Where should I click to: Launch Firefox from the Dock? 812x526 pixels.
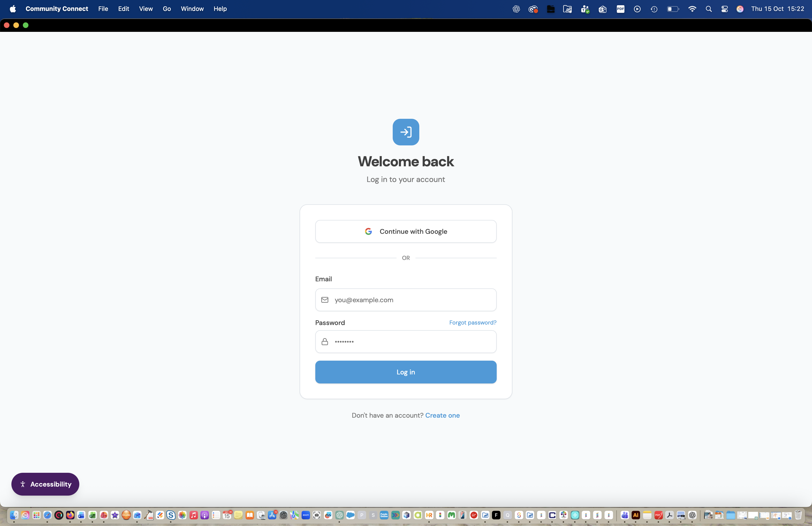70,515
